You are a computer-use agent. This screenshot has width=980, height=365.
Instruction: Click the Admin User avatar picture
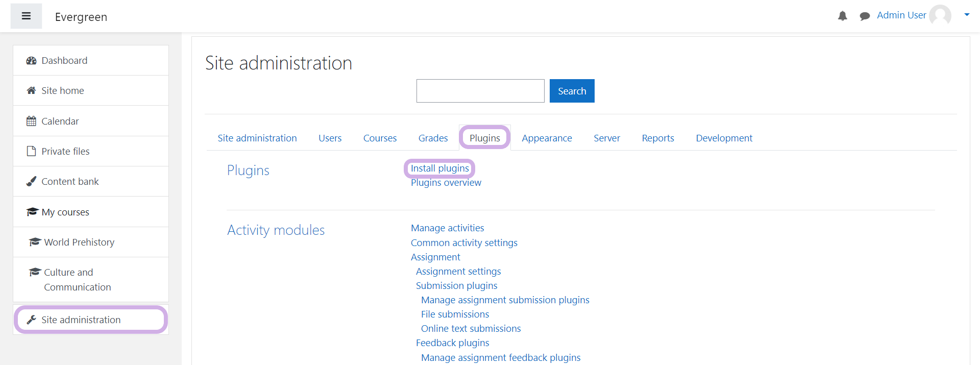click(940, 15)
